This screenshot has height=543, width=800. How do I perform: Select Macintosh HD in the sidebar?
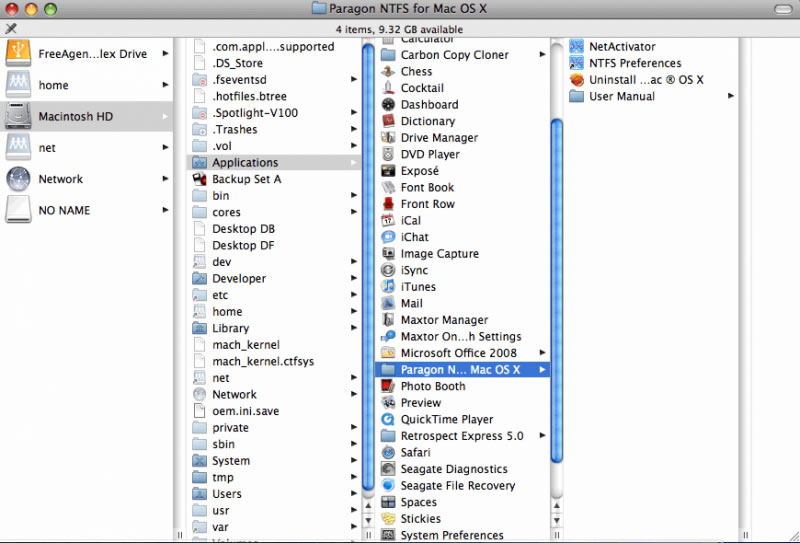(75, 117)
